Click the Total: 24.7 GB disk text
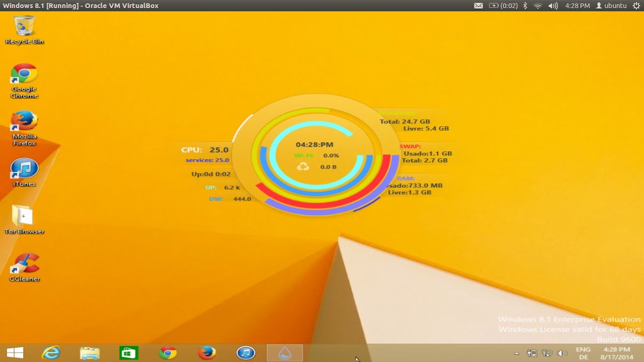The height and width of the screenshot is (362, 644). click(405, 122)
